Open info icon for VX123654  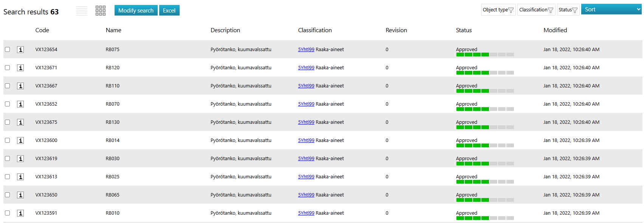tap(20, 50)
